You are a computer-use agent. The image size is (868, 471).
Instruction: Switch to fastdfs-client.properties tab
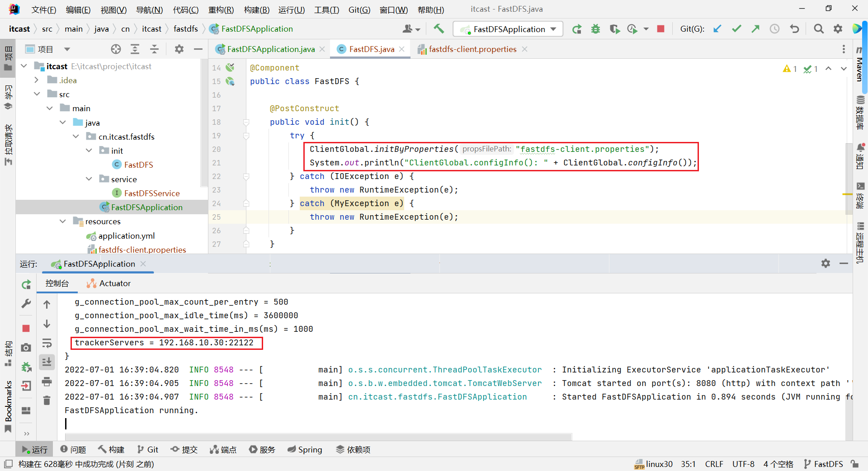472,49
